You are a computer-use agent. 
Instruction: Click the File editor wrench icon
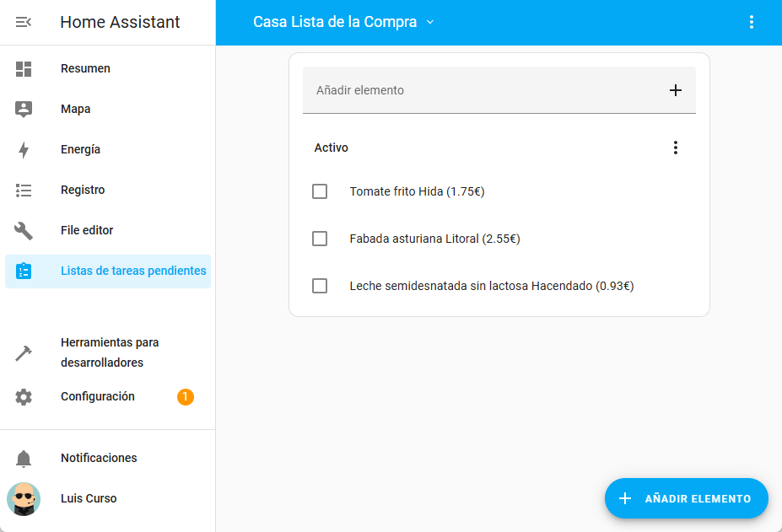click(x=24, y=231)
